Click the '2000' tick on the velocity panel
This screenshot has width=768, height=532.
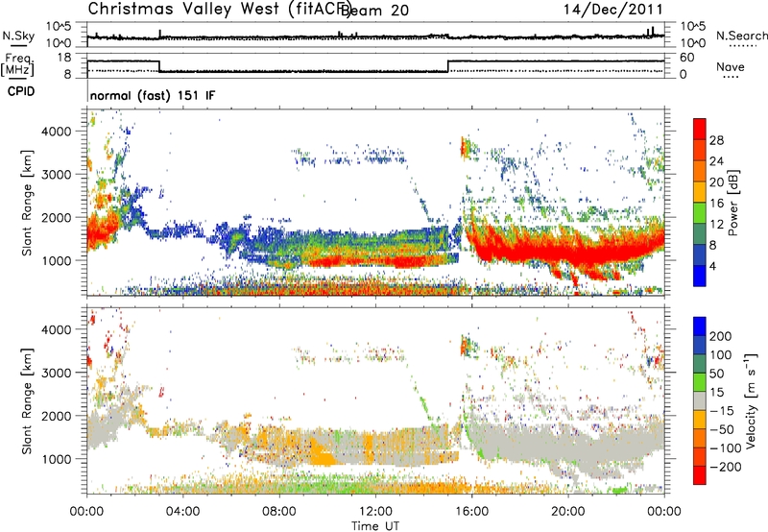[x=56, y=416]
